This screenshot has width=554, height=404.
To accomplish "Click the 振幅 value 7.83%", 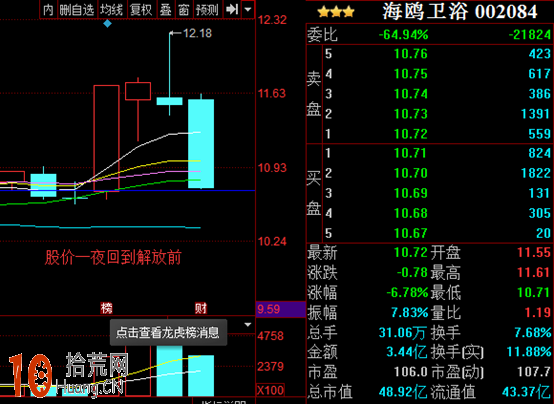I will click(x=409, y=312).
